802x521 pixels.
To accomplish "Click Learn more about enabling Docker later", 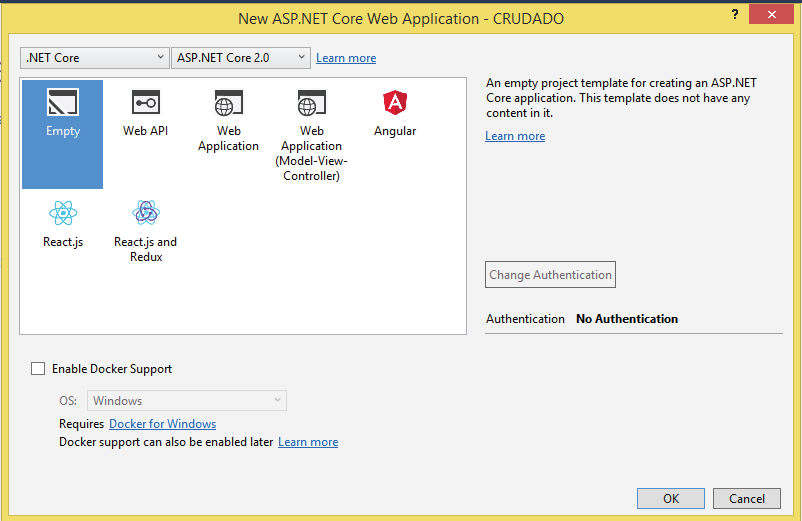I will click(x=308, y=442).
